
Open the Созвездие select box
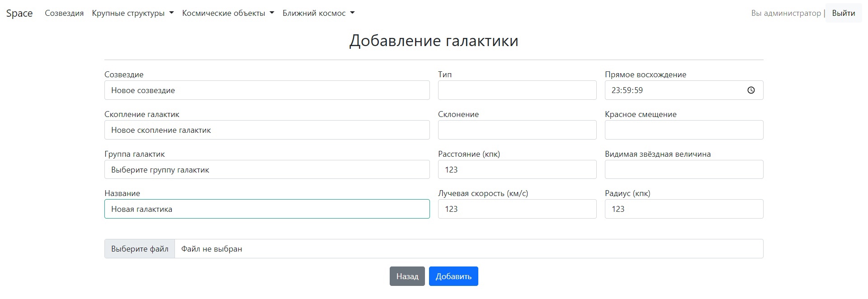[x=267, y=90]
